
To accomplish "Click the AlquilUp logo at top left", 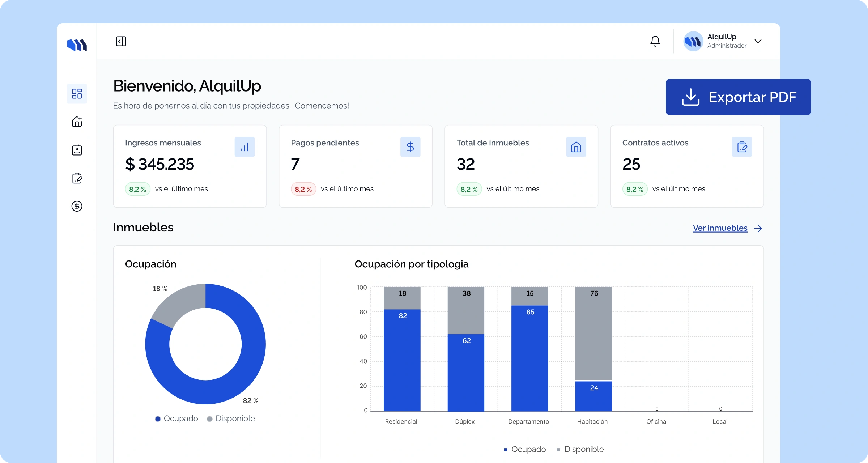I will pos(77,44).
